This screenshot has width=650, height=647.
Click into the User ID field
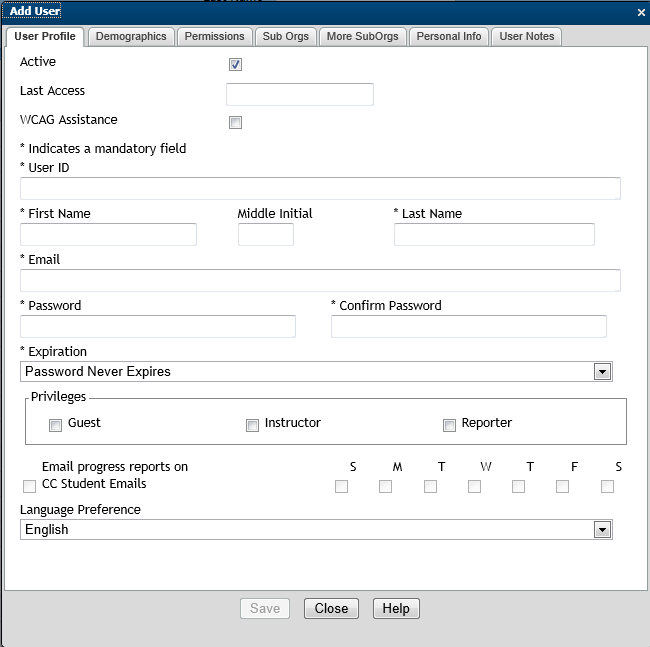pyautogui.click(x=320, y=189)
